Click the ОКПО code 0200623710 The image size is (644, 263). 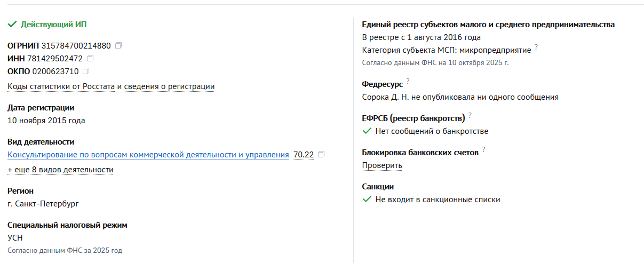[55, 71]
